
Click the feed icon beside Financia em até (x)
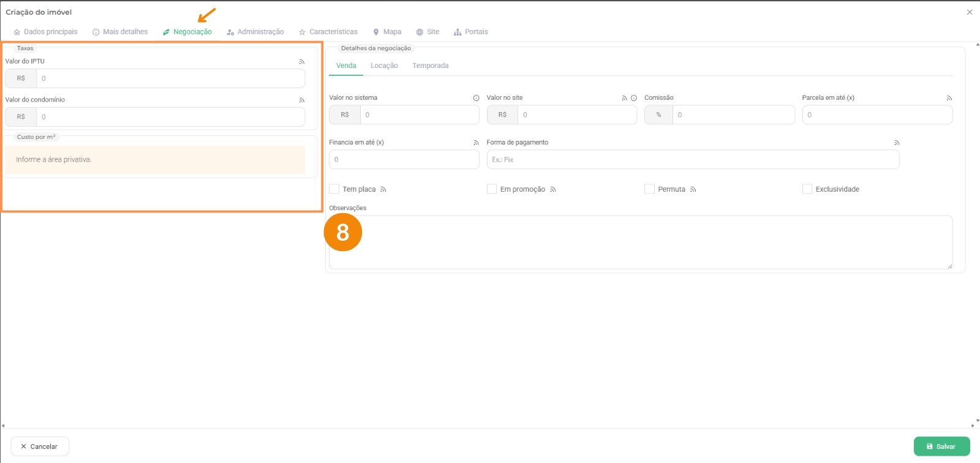[x=476, y=143]
